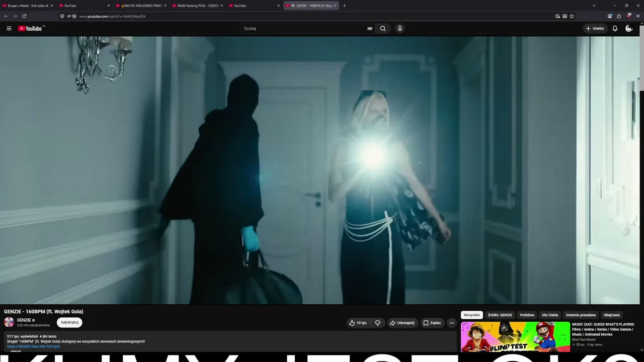Select the Podobne filter chip
Screen dimensions: 644x362
pos(527,315)
